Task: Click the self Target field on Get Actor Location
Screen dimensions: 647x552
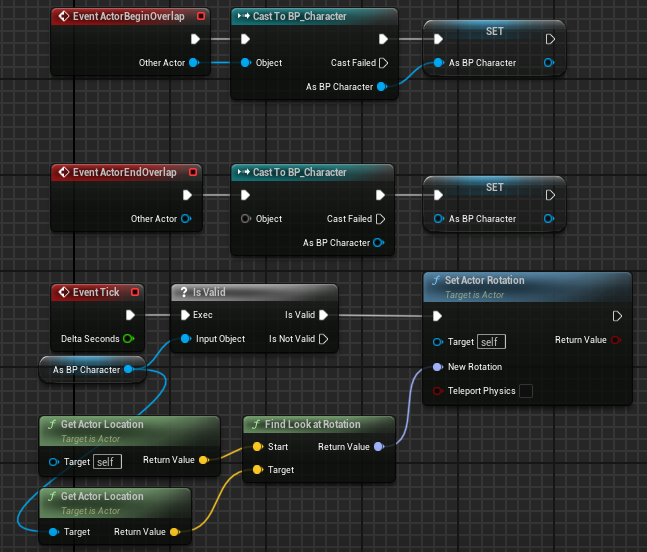Action: tap(107, 462)
